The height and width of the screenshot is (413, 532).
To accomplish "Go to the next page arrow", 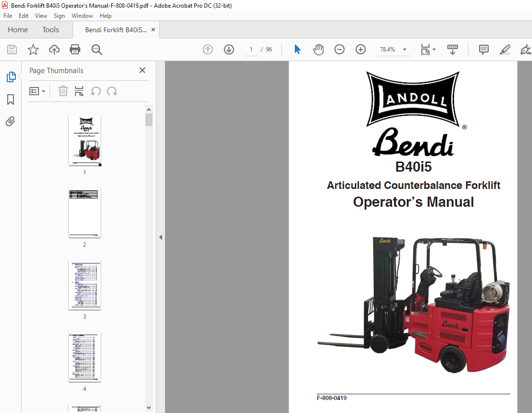I will (x=229, y=50).
